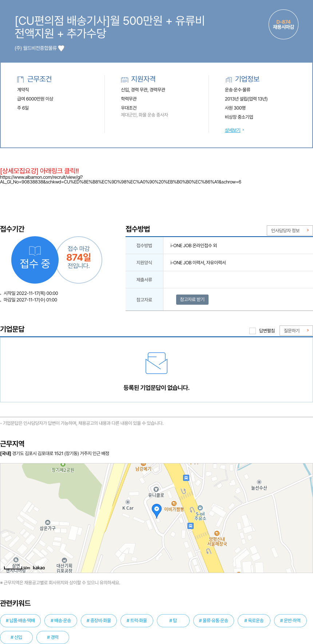Click the lower bus stop icon on map

(190, 526)
